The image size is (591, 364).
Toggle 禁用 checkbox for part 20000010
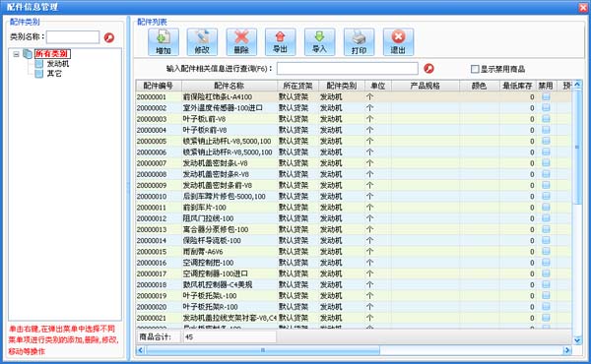(x=546, y=196)
